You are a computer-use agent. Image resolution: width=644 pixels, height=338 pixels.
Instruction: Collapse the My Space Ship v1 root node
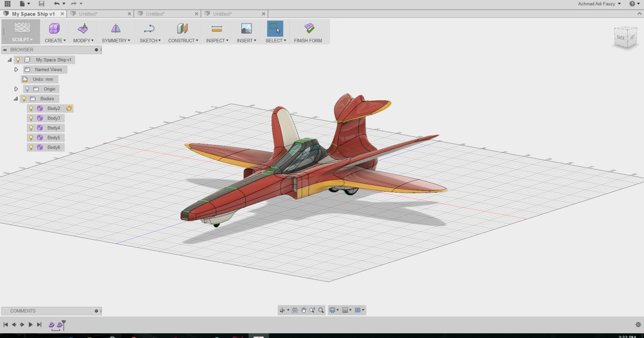coord(10,60)
